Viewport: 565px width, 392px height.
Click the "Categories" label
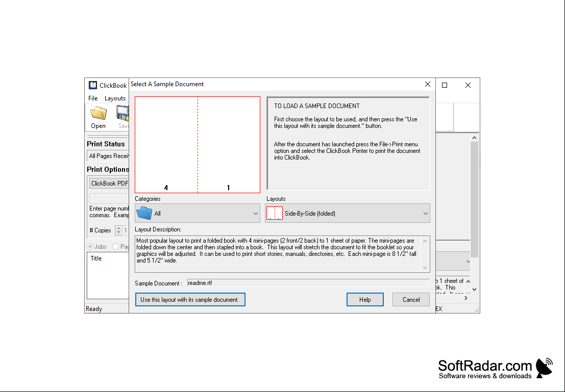click(148, 199)
